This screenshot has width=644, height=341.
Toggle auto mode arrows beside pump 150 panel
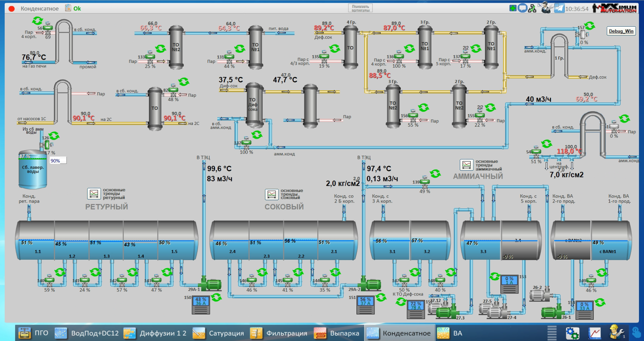217,297
